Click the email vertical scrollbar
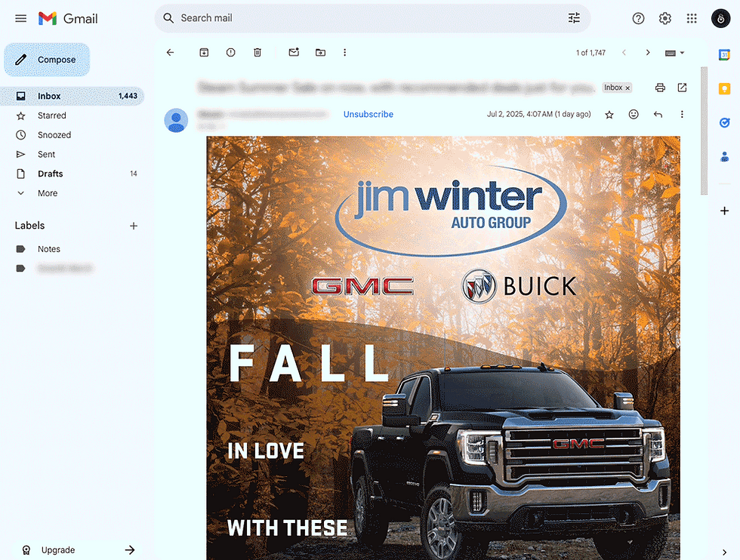This screenshot has width=740, height=560. click(x=704, y=131)
